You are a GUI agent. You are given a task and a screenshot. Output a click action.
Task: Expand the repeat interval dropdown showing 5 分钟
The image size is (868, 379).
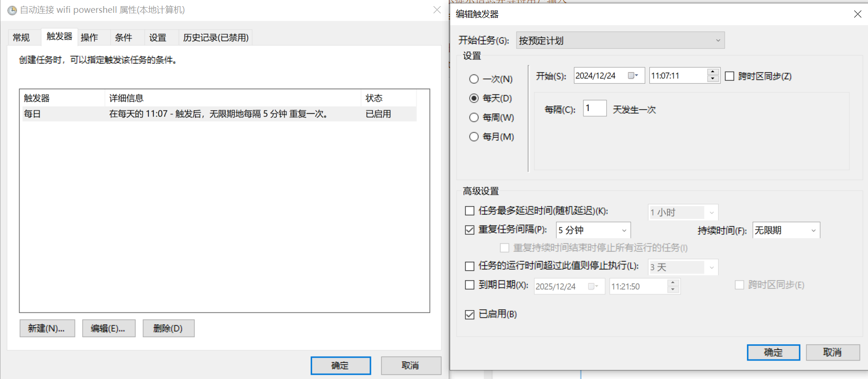coord(593,230)
